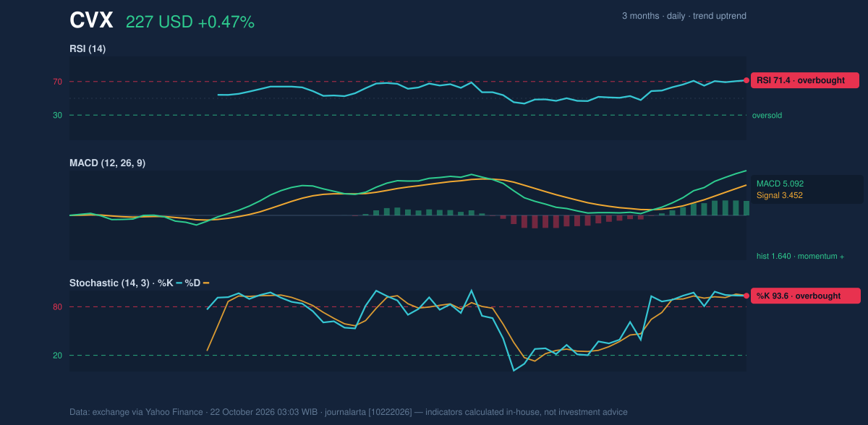Click the RSI (14) panel heading
The image size is (868, 425).
point(88,49)
